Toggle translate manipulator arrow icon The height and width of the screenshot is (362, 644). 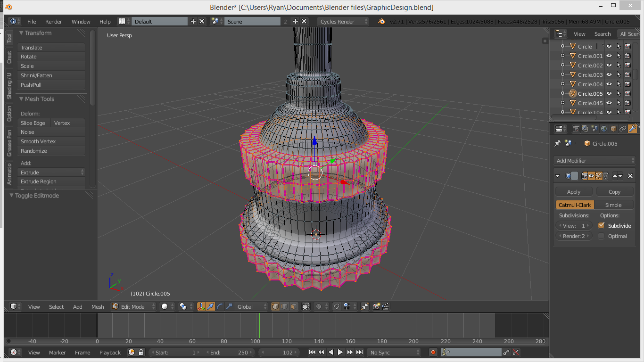coord(211,306)
